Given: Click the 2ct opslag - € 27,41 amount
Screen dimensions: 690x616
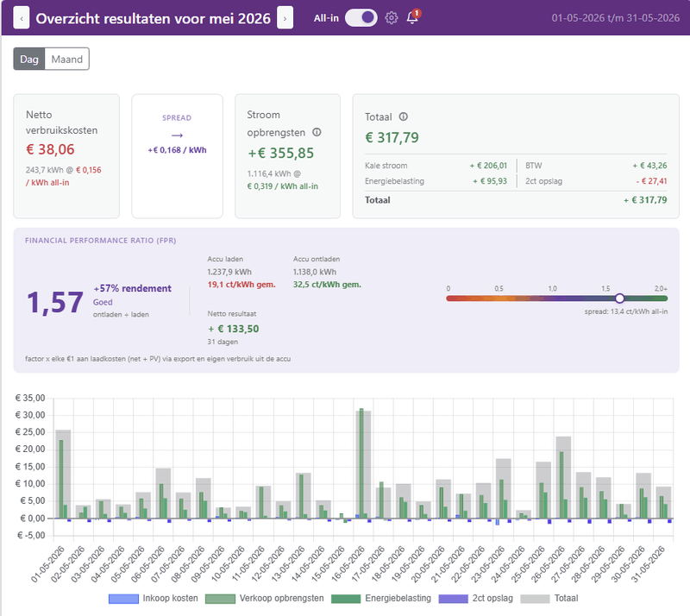Looking at the screenshot, I should (651, 181).
